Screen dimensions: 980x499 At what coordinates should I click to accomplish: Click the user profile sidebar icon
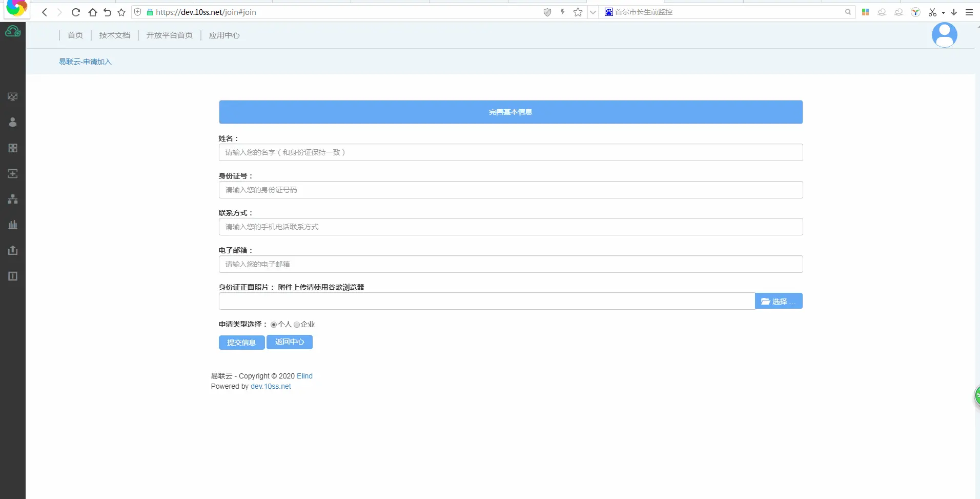point(13,122)
